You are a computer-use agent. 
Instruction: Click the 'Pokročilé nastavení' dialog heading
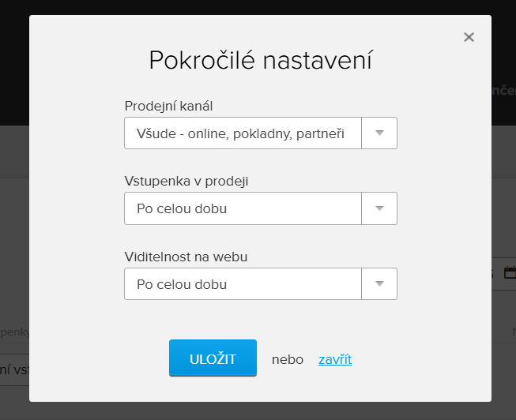pos(260,61)
